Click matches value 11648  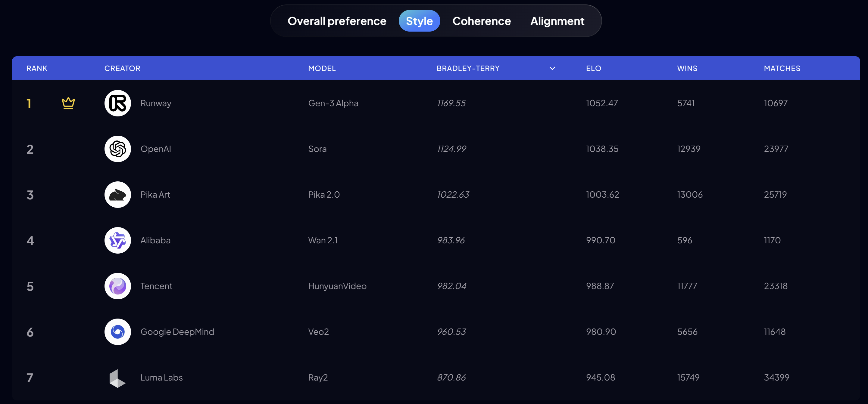coord(775,332)
